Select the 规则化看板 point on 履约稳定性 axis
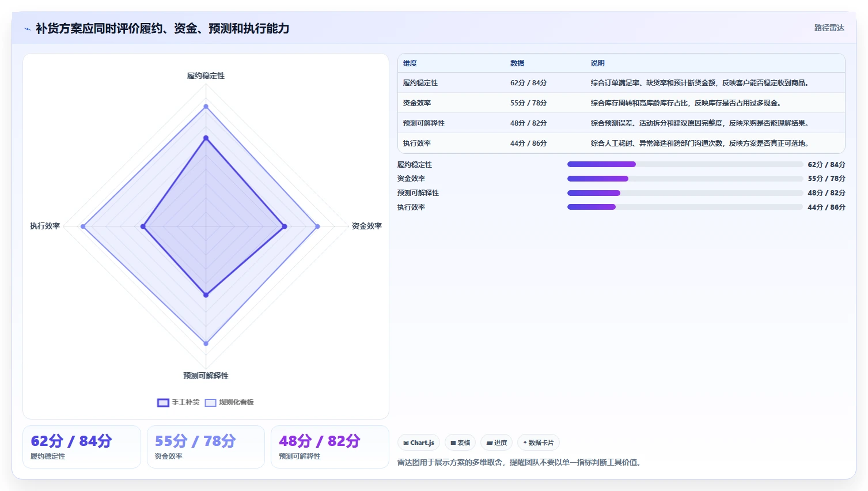This screenshot has width=868, height=491. pyautogui.click(x=206, y=107)
